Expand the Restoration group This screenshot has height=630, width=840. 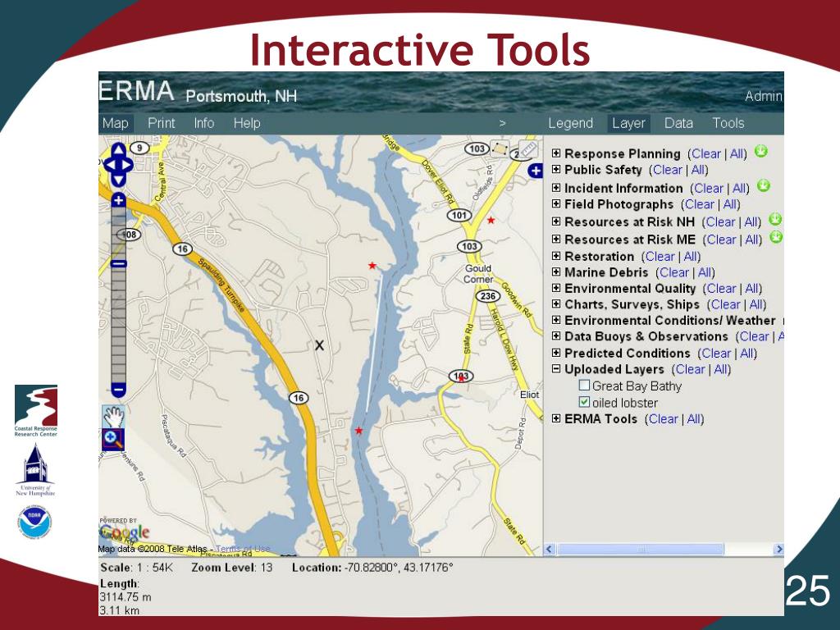coord(556,256)
